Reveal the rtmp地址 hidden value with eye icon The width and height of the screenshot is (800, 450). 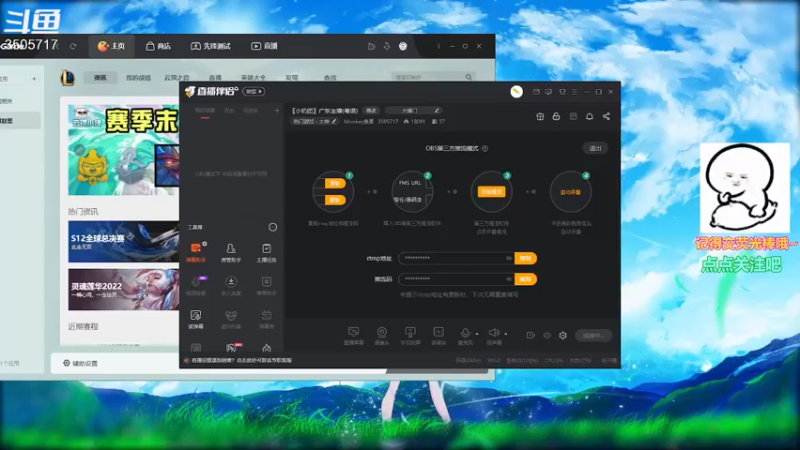tap(509, 258)
